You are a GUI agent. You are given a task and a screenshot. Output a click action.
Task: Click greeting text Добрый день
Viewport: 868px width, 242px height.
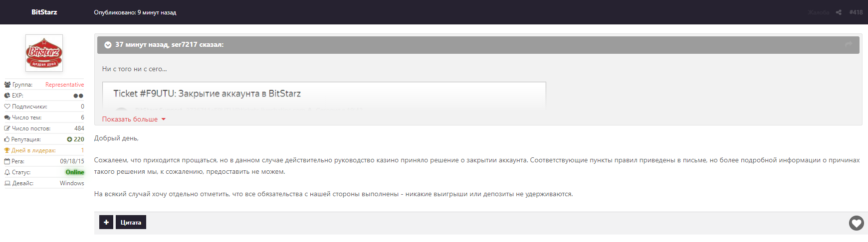[116, 138]
